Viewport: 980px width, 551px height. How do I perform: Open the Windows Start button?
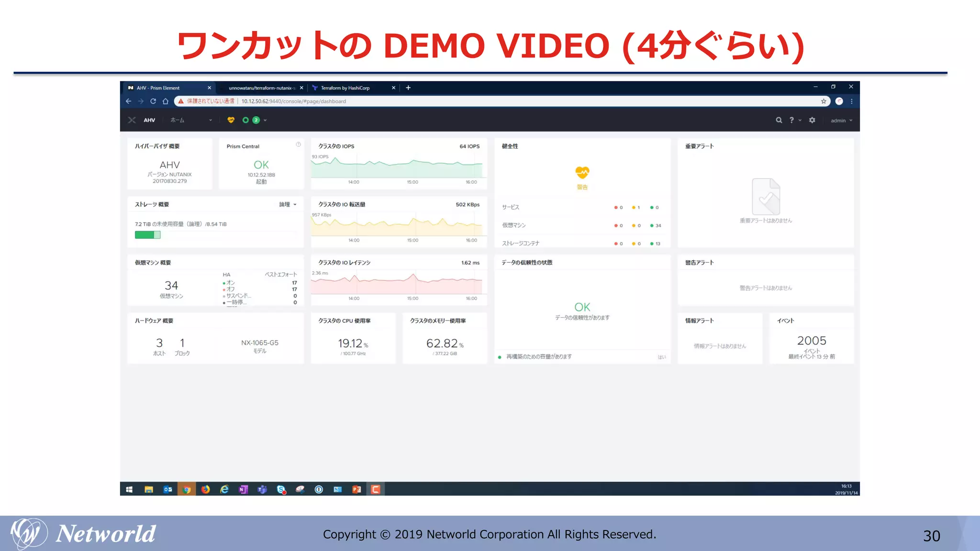[x=129, y=489]
